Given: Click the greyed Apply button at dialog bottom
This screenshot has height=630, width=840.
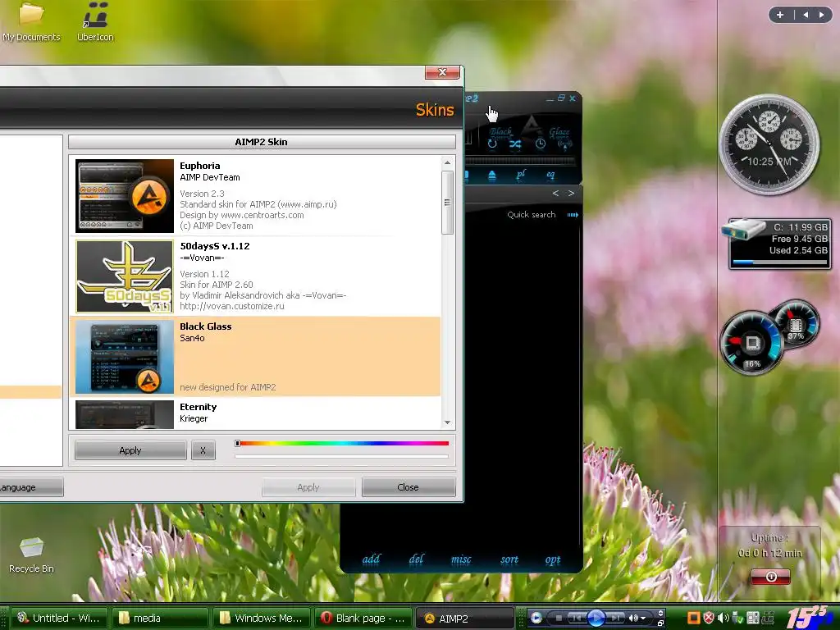Looking at the screenshot, I should [x=308, y=487].
